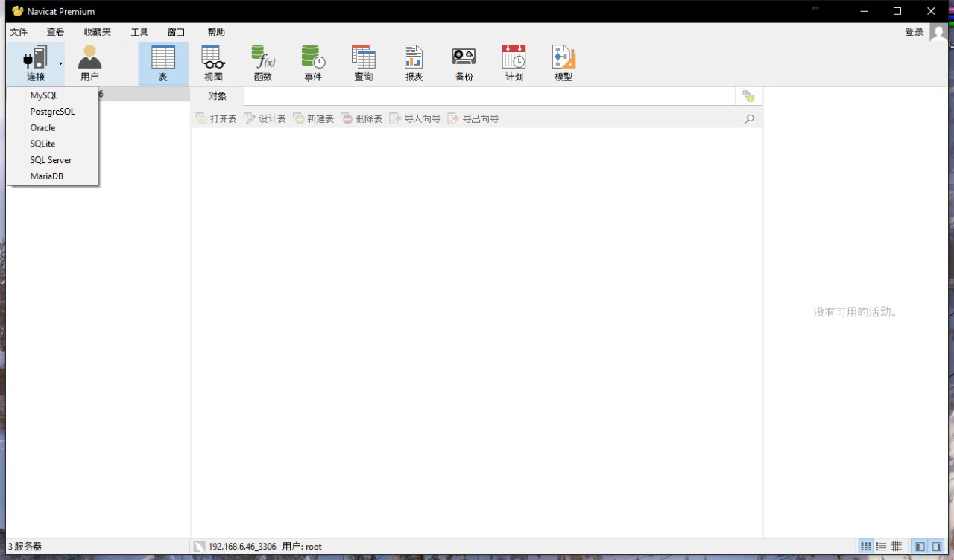Click the 打开表 (Open Table) button

coord(216,118)
